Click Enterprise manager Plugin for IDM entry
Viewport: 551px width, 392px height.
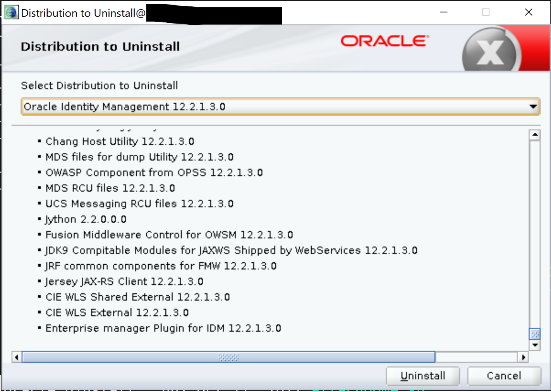coord(163,329)
